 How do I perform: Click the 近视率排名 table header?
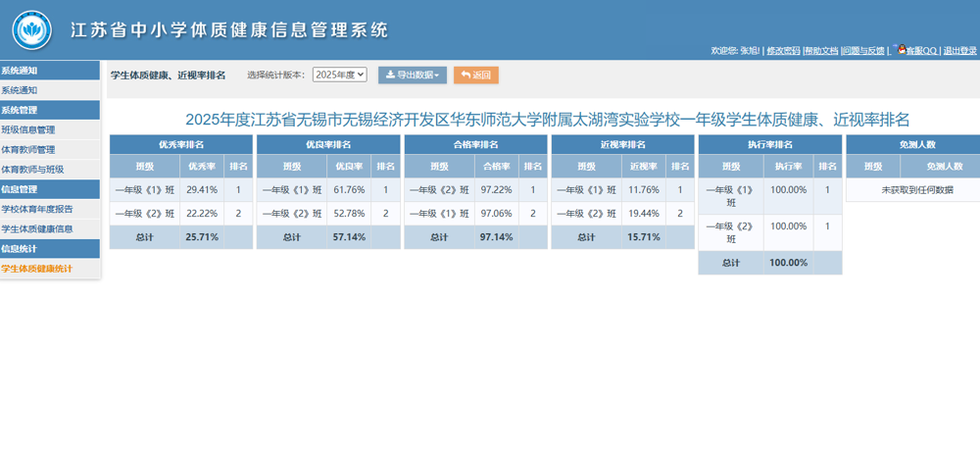622,144
